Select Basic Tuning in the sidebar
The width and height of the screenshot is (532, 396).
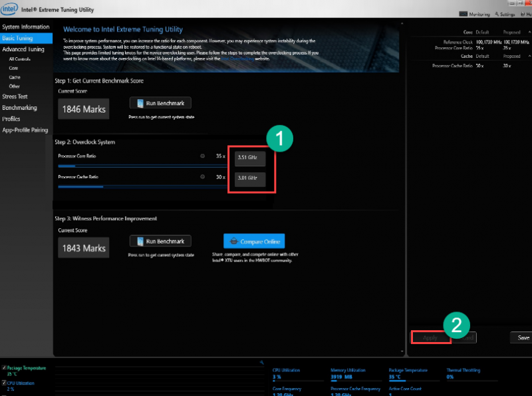click(x=26, y=38)
